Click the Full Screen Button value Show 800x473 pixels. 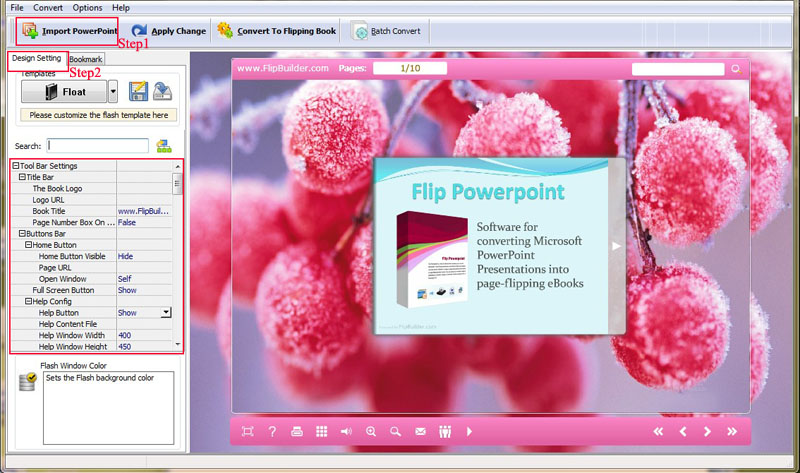[x=127, y=290]
